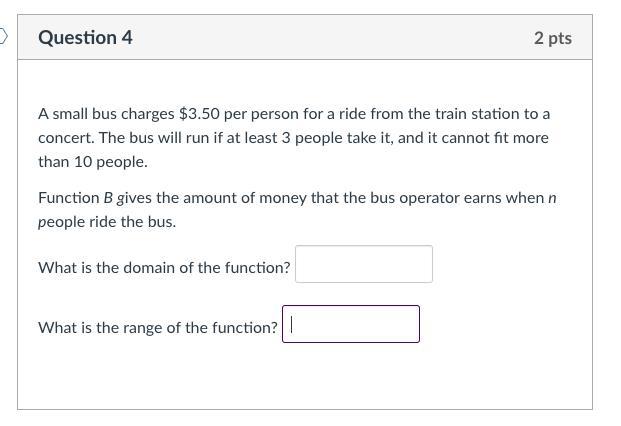
Task: Click blank area below the range field
Action: pyautogui.click(x=300, y=378)
